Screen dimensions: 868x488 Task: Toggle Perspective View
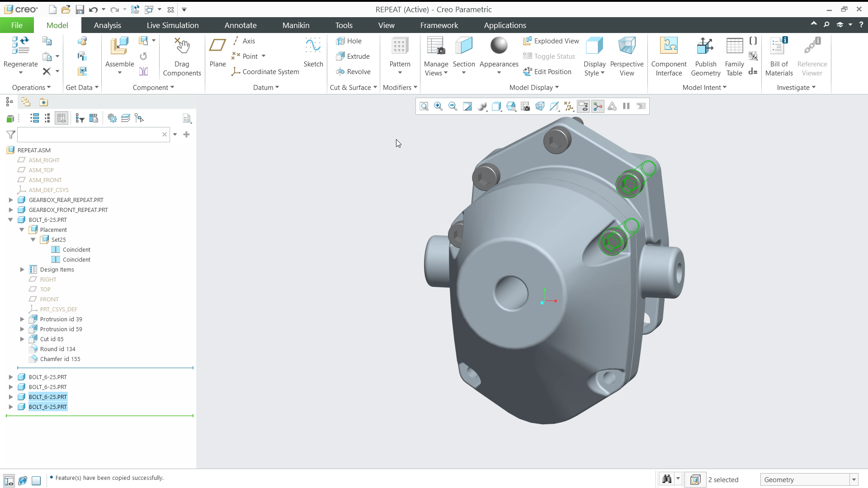[x=627, y=57]
